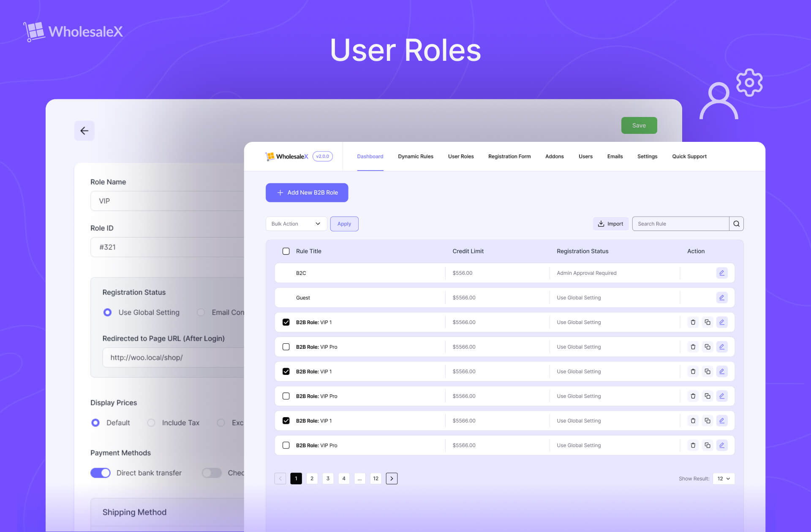This screenshot has width=811, height=532.
Task: Uncheck the selected B2B Role VIP 1 checkbox
Action: coord(286,322)
